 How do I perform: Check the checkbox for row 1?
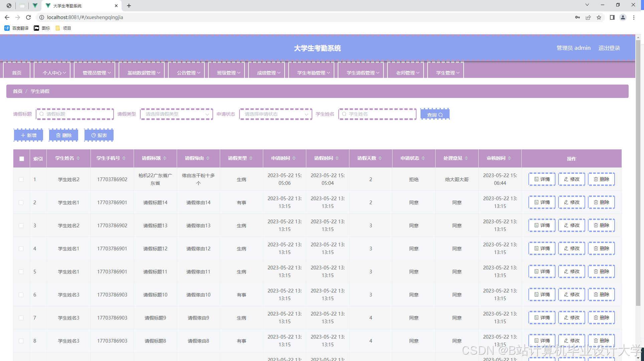pyautogui.click(x=21, y=179)
